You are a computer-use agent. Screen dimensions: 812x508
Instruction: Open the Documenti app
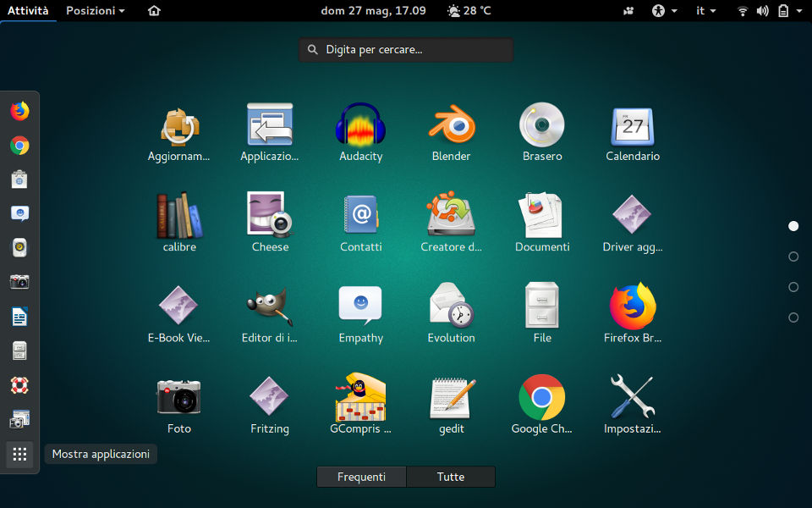click(x=542, y=224)
